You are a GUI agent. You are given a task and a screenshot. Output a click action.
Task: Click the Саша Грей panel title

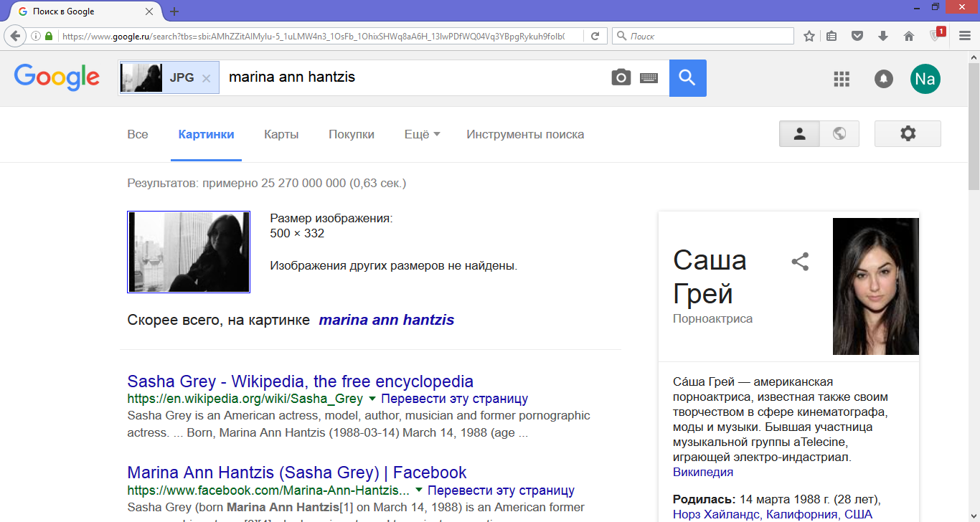coord(710,276)
